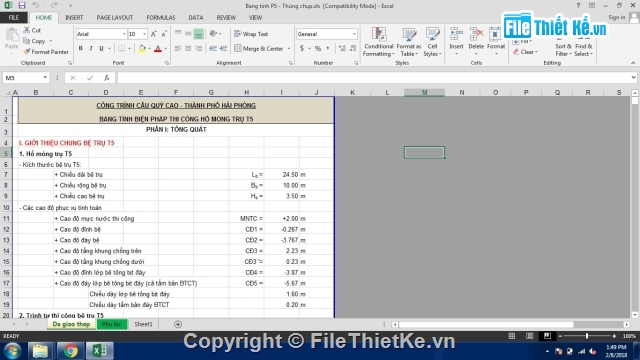Click the Clear button in Editing group
The image size is (640, 360).
pyautogui.click(x=526, y=52)
